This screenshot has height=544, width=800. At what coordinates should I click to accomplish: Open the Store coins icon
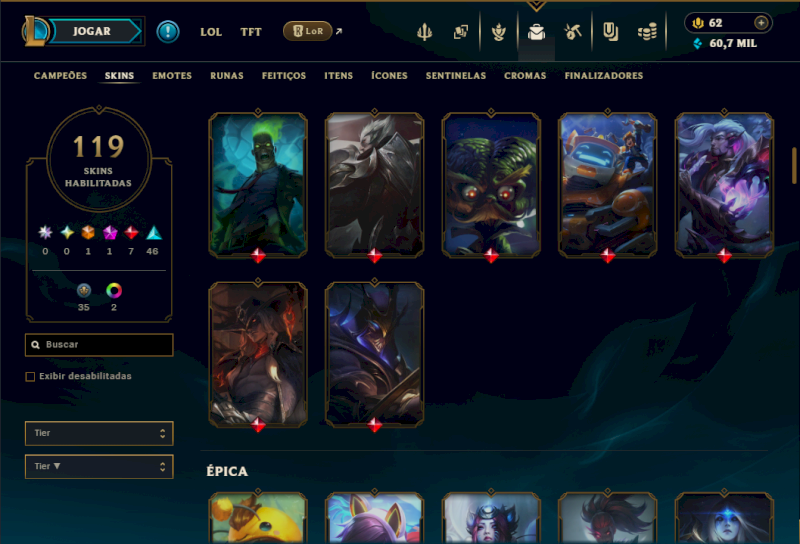pyautogui.click(x=647, y=32)
